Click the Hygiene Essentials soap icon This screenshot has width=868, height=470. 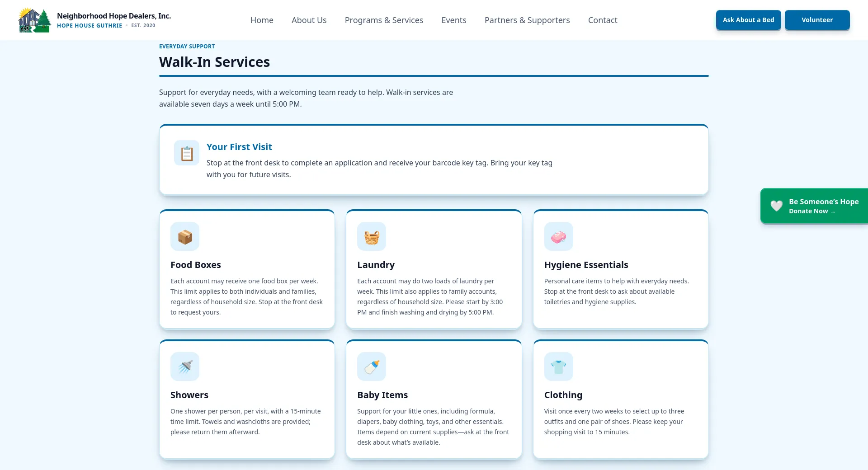point(559,236)
